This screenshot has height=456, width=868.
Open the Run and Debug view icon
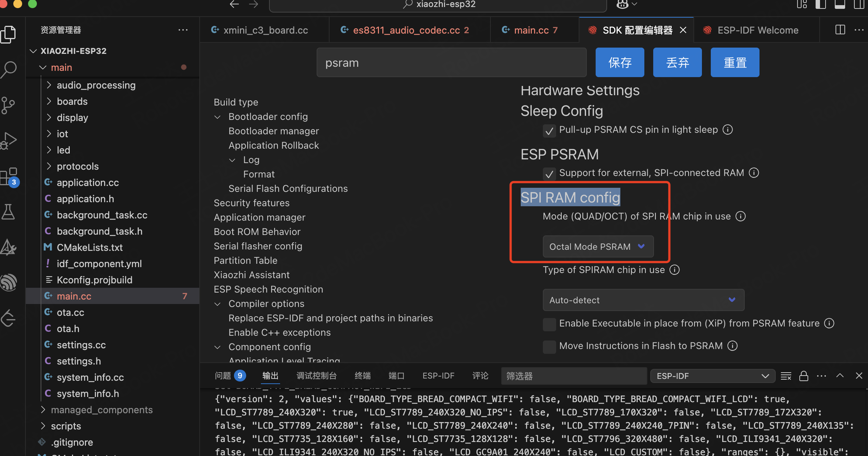9,141
